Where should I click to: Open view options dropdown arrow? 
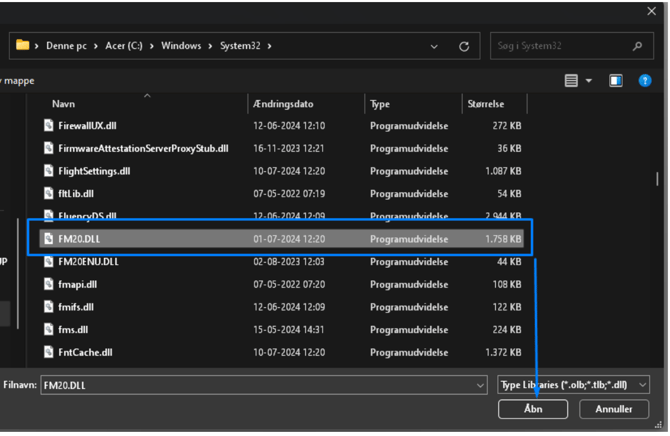click(x=588, y=81)
